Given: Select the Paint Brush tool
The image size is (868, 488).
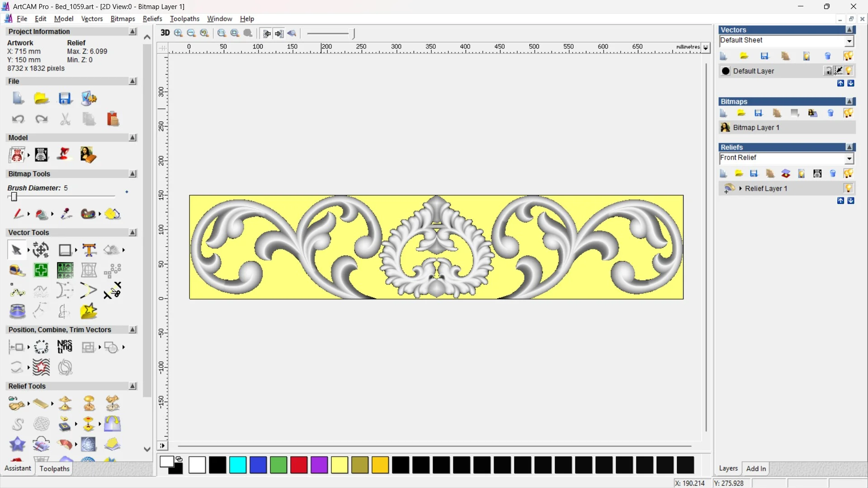Looking at the screenshot, I should [x=18, y=214].
